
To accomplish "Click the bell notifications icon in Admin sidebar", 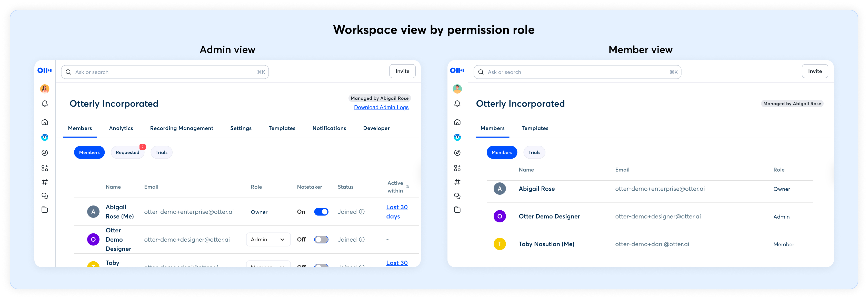I will click(x=44, y=104).
